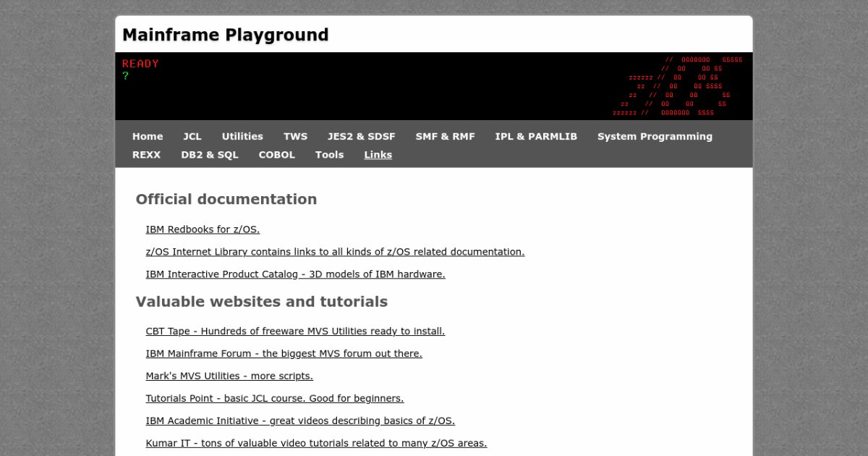Select IPL & PARMLIB menu item
The image size is (868, 456).
536,136
